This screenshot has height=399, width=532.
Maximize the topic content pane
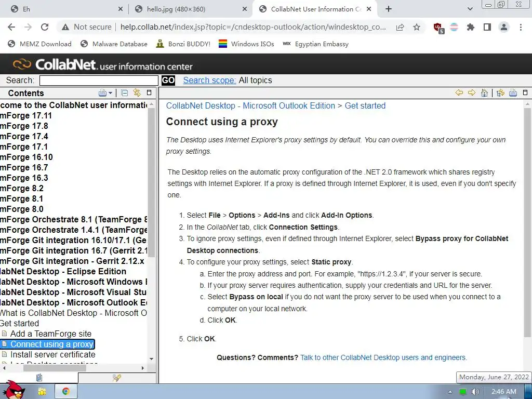[x=525, y=92]
